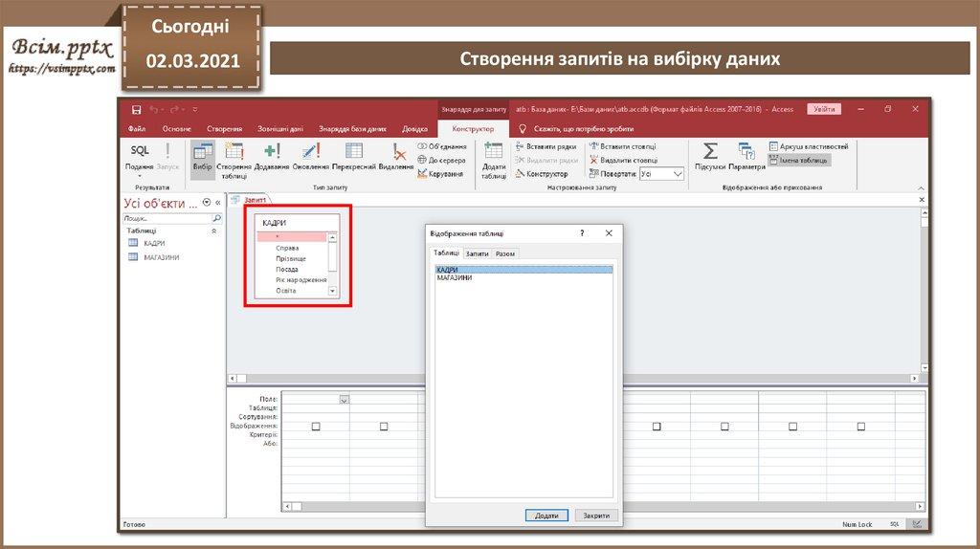Expand the Поле field dropdown arrow
The height and width of the screenshot is (549, 980).
[344, 400]
